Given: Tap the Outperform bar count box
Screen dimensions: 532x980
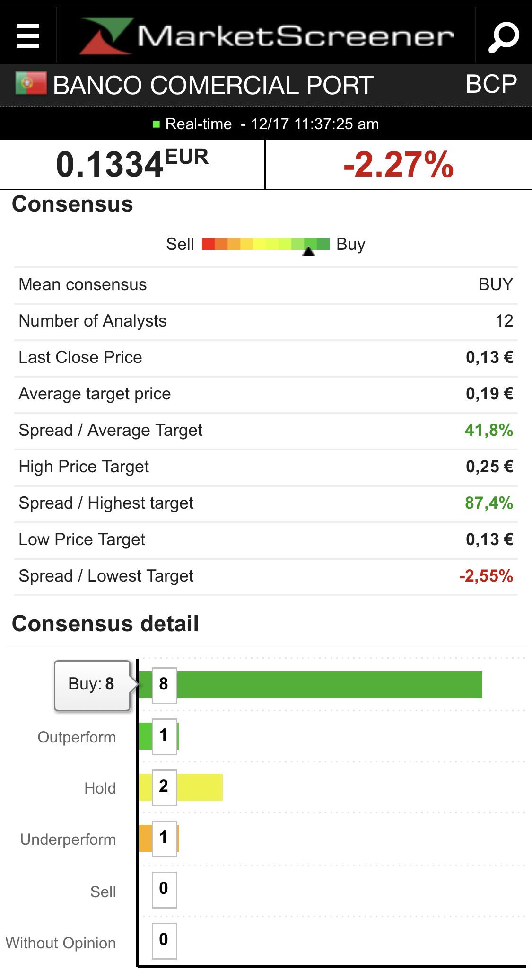Looking at the screenshot, I should coord(164,736).
